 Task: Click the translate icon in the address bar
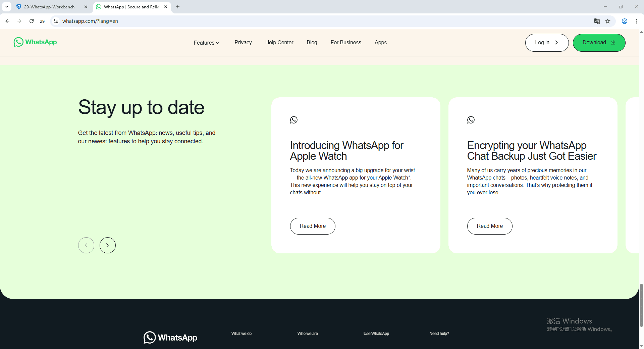(597, 21)
